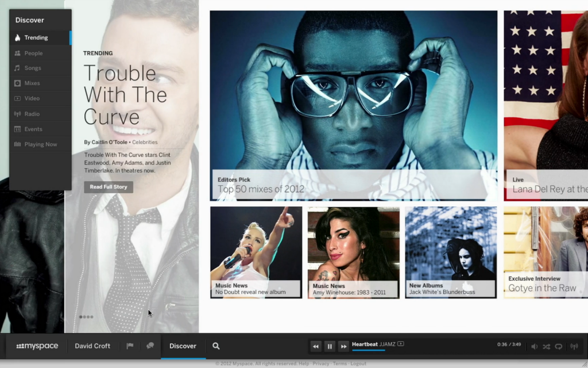588x368 pixels.
Task: Click the 0:36 / 3:49 track time
Action: pyautogui.click(x=509, y=344)
